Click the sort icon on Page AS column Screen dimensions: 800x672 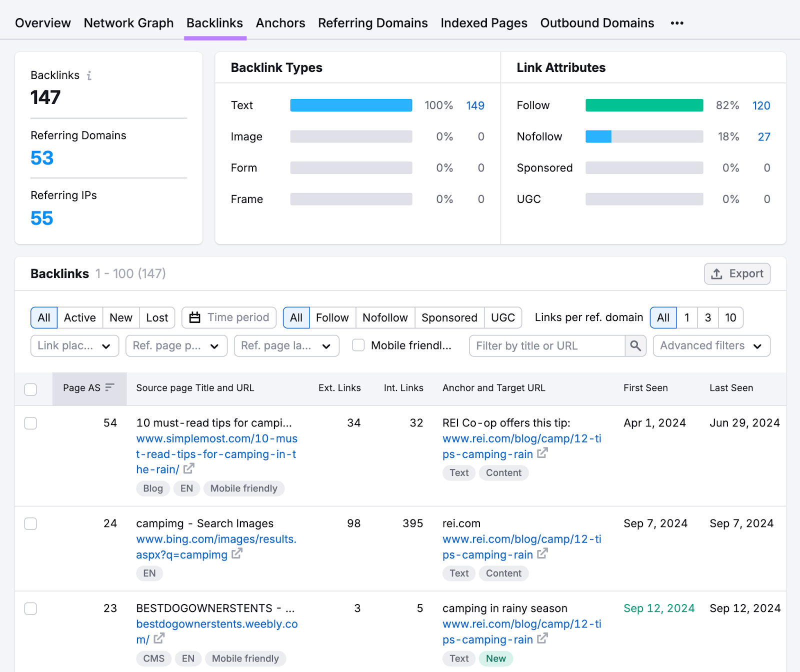point(110,387)
